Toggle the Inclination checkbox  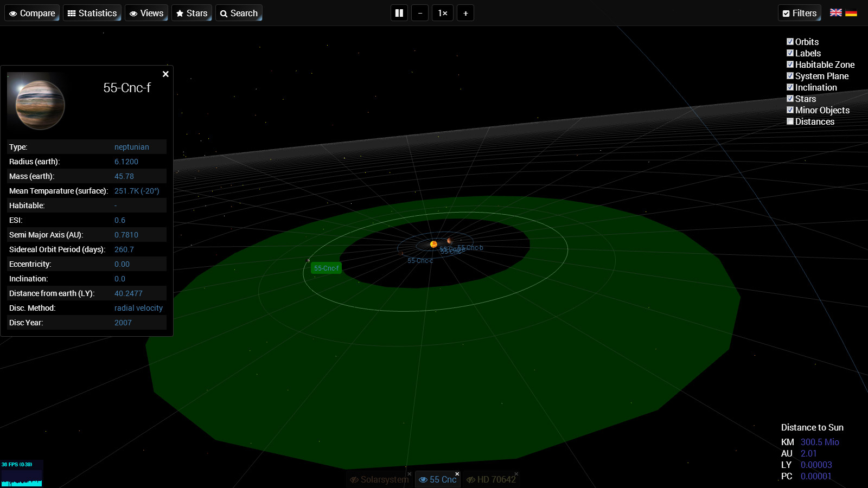(790, 87)
